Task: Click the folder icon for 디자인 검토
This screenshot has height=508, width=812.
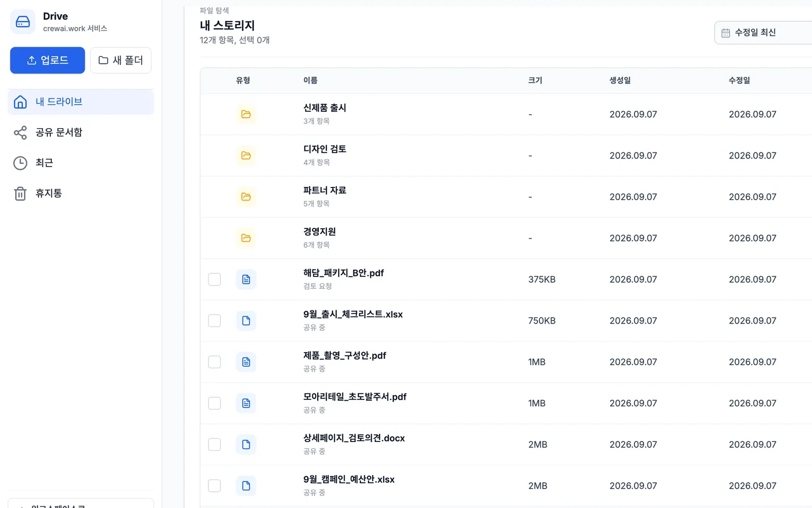Action: (x=246, y=155)
